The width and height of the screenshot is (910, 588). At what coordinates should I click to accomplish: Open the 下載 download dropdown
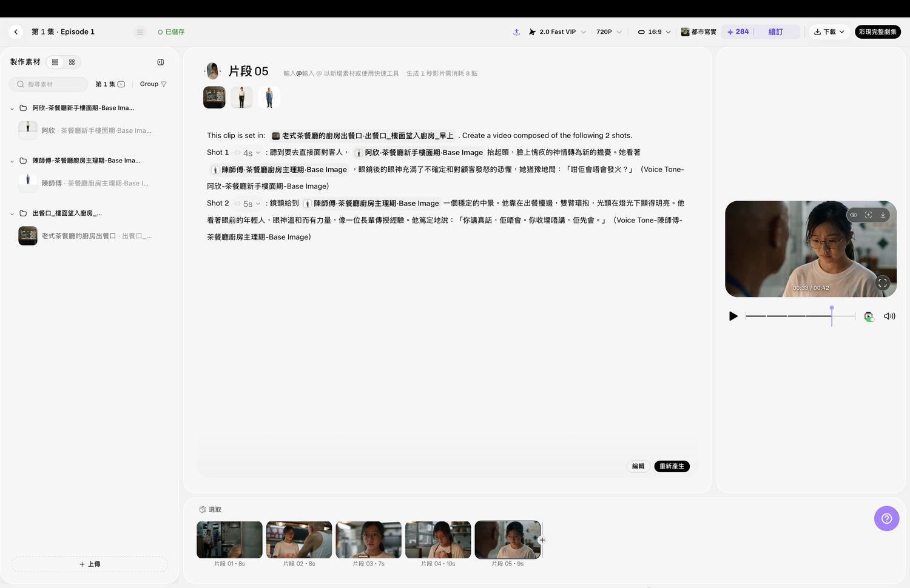829,32
